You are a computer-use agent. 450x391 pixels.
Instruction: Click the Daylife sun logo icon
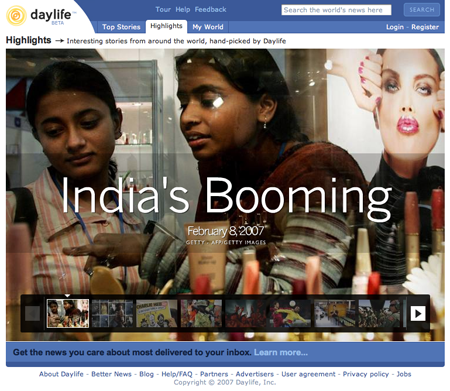point(16,16)
